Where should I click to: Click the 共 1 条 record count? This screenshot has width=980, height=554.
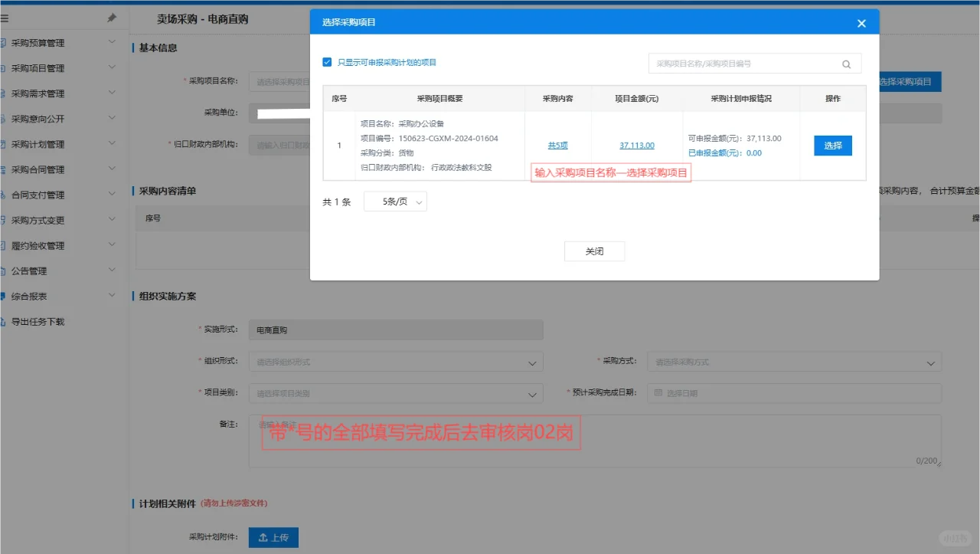click(x=337, y=202)
